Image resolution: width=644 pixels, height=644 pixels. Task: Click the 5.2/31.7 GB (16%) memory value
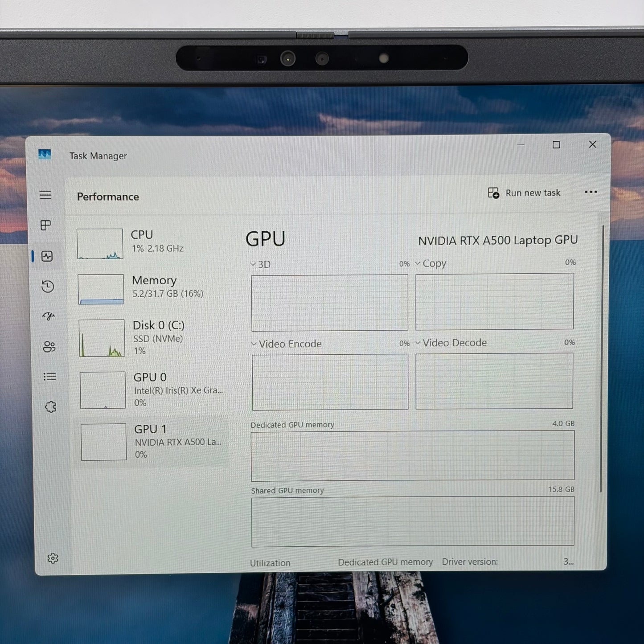point(168,293)
